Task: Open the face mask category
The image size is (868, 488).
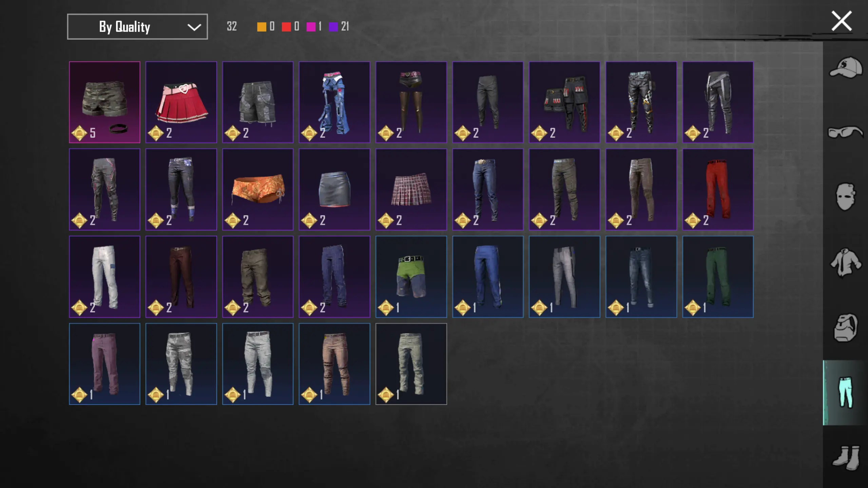Action: pos(845,197)
